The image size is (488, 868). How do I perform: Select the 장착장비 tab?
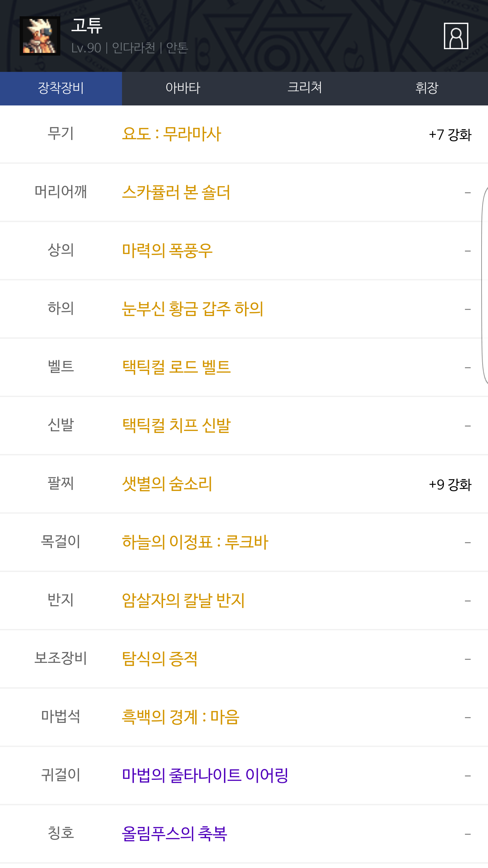61,88
